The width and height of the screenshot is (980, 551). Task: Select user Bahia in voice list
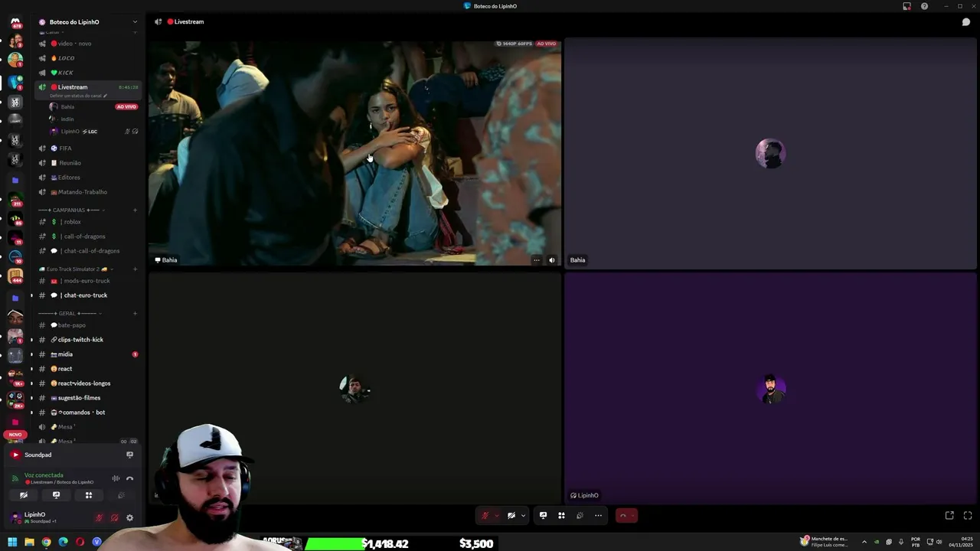click(x=67, y=107)
